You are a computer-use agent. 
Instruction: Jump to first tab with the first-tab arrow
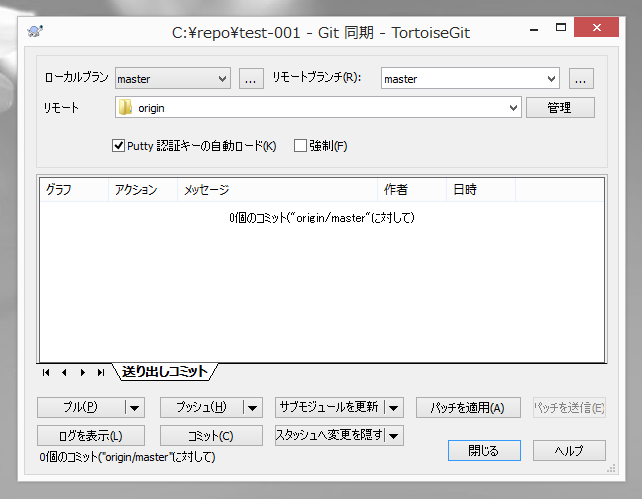46,373
